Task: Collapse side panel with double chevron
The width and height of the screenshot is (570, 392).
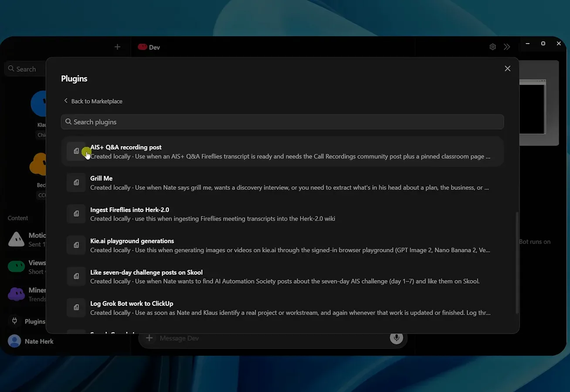Action: tap(507, 47)
